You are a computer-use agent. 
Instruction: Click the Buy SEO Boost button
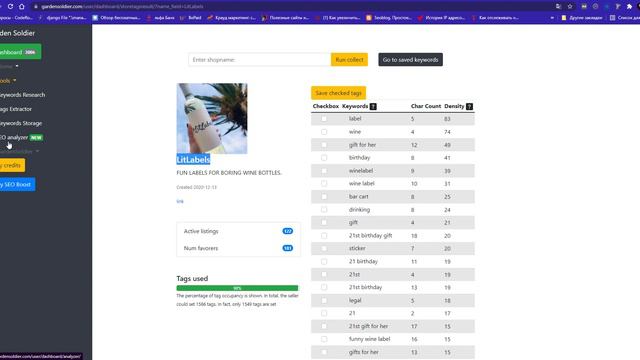pos(18,184)
